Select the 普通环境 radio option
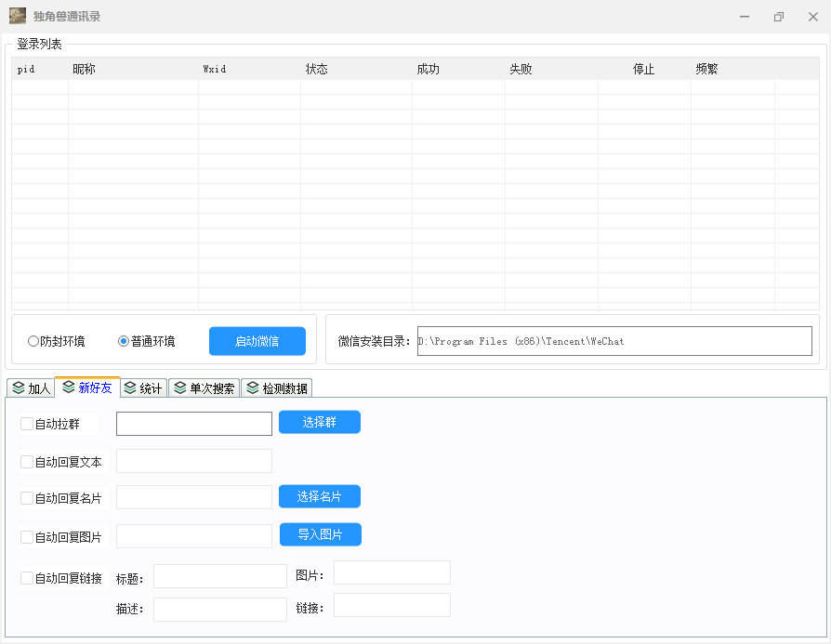The height and width of the screenshot is (644, 831). point(124,341)
